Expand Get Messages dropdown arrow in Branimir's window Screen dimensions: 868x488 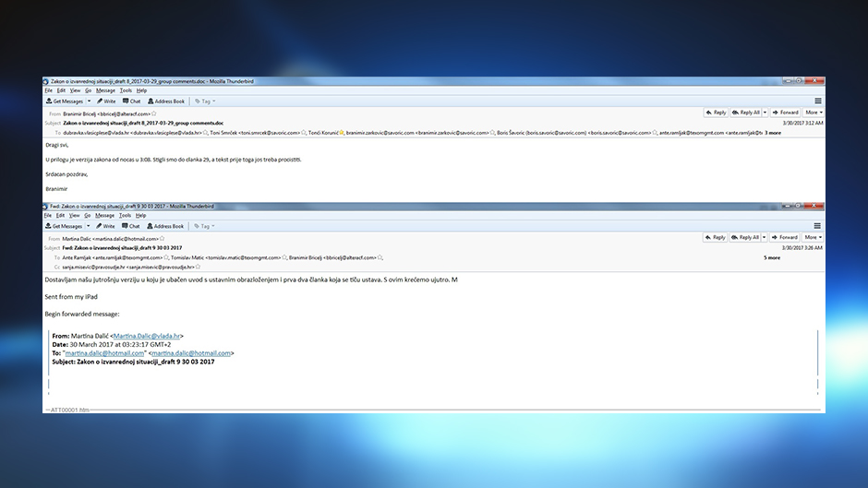tap(88, 101)
